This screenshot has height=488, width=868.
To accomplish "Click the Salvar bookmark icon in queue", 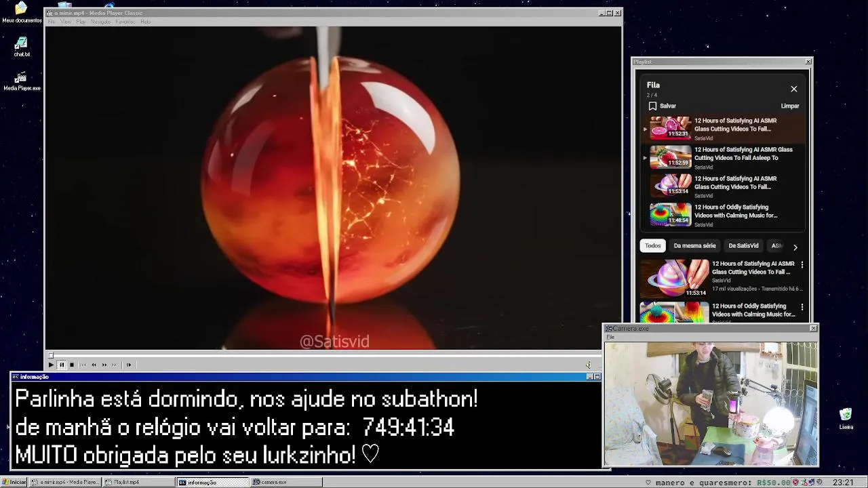I will point(652,106).
